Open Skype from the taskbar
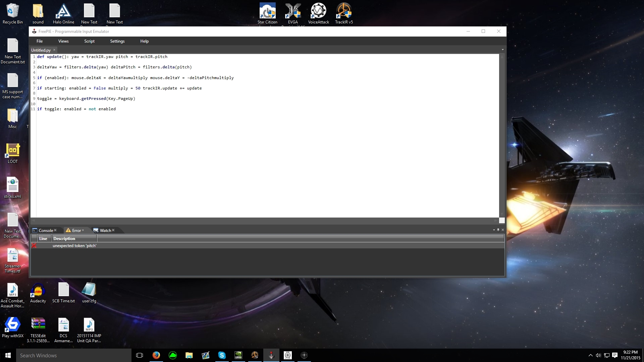Image resolution: width=644 pixels, height=362 pixels. [x=222, y=355]
